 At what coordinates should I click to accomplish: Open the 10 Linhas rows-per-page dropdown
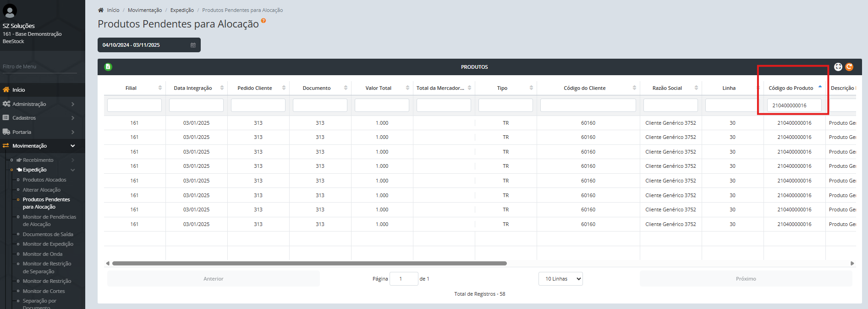(x=560, y=279)
